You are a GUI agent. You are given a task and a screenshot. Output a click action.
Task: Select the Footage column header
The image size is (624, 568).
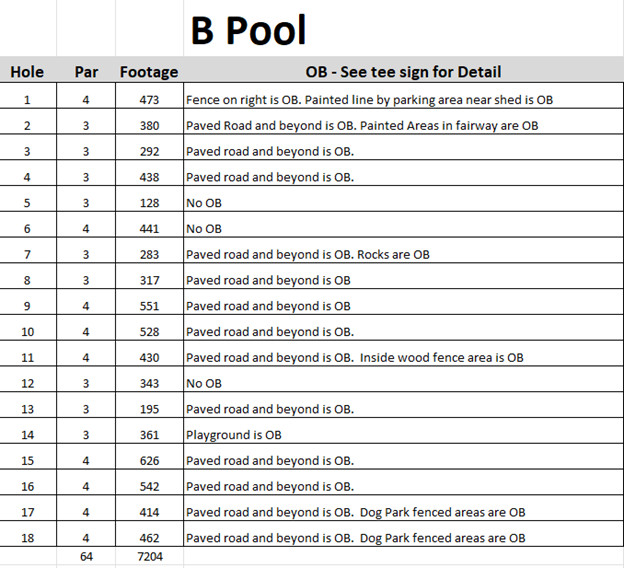point(149,72)
